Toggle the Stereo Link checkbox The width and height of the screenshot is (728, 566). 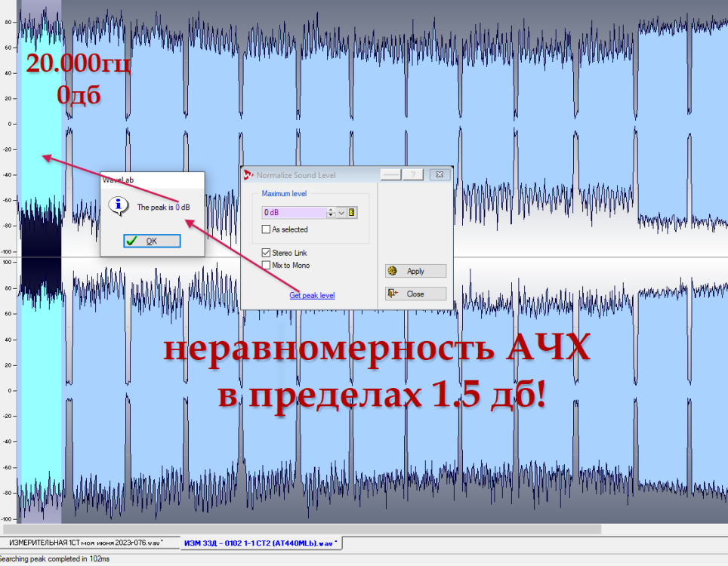[x=266, y=253]
